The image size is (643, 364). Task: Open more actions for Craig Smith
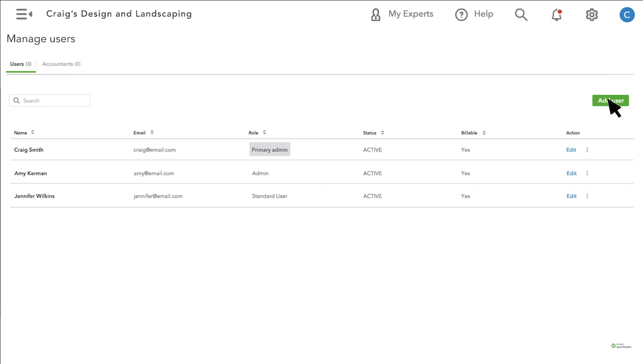click(587, 150)
